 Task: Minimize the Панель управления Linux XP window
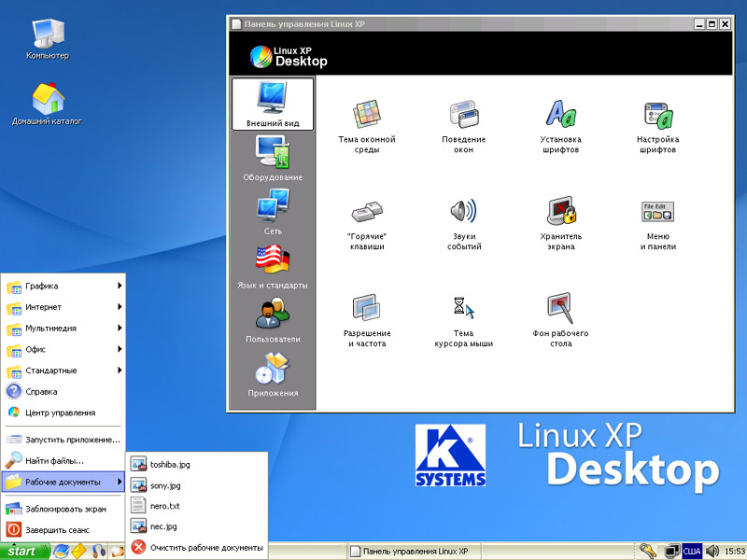point(699,24)
